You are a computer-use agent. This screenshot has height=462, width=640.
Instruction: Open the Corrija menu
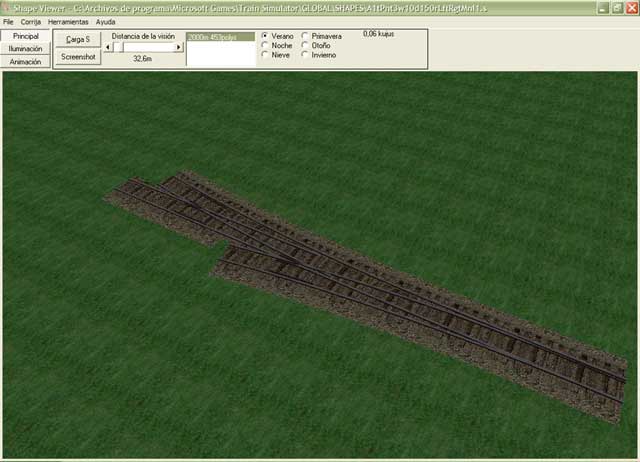click(x=31, y=21)
